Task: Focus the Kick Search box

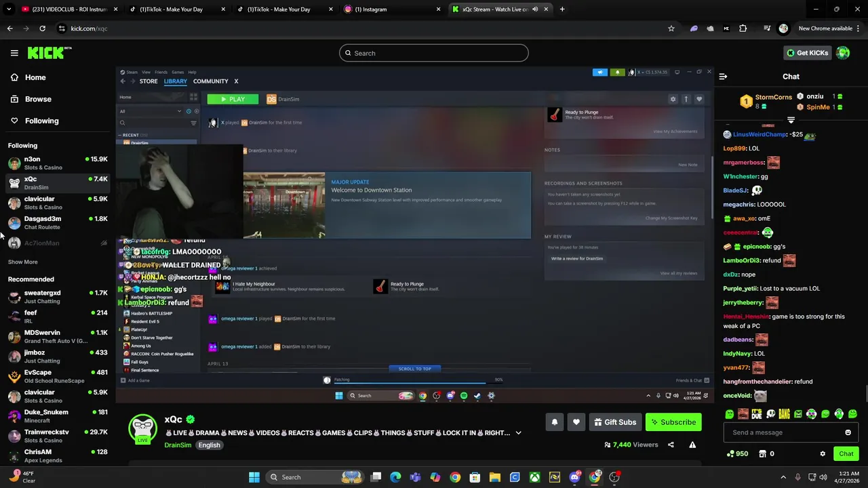Action: point(433,53)
